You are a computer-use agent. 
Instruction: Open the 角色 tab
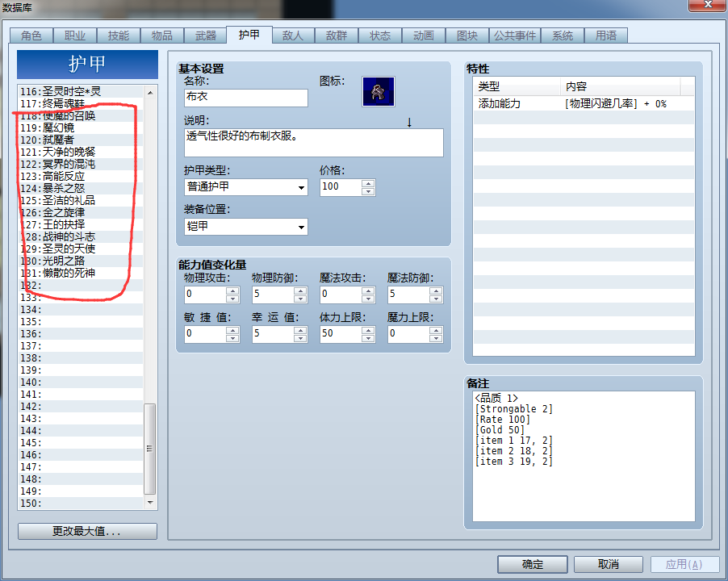pyautogui.click(x=31, y=36)
